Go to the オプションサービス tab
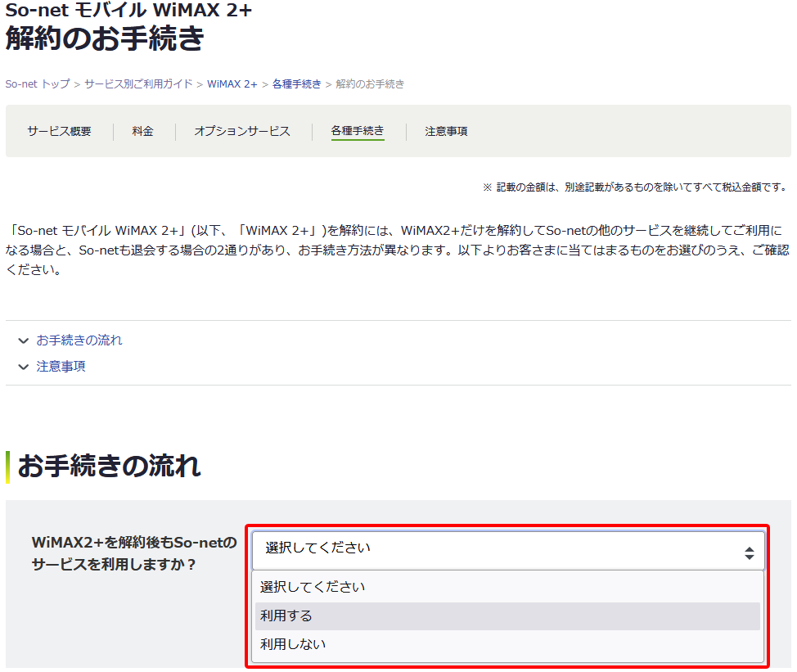The image size is (797, 672). click(x=242, y=131)
